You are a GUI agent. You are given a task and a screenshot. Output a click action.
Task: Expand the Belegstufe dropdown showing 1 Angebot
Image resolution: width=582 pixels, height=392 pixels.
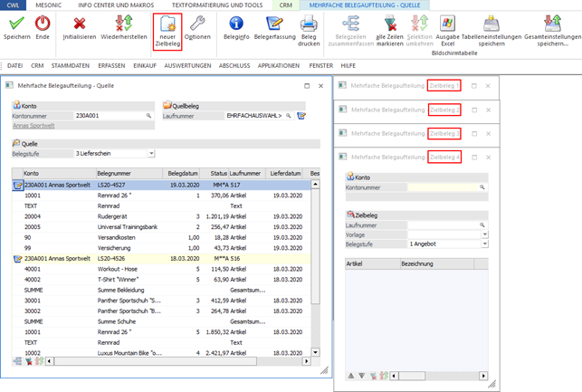click(x=484, y=244)
